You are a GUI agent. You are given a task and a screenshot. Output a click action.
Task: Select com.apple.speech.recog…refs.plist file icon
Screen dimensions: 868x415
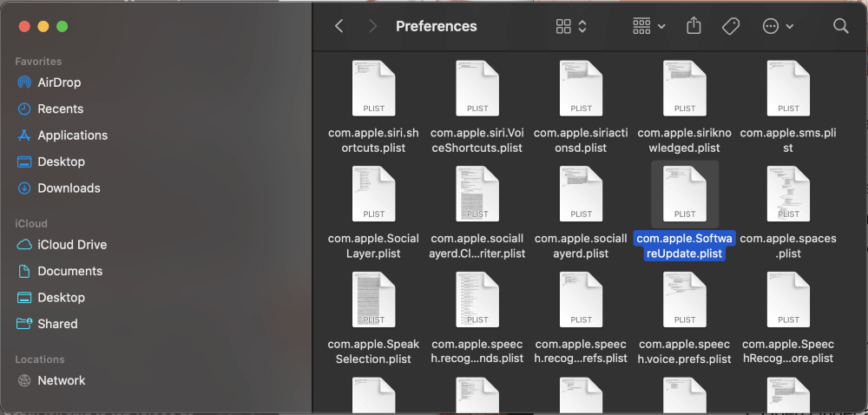[x=581, y=300]
